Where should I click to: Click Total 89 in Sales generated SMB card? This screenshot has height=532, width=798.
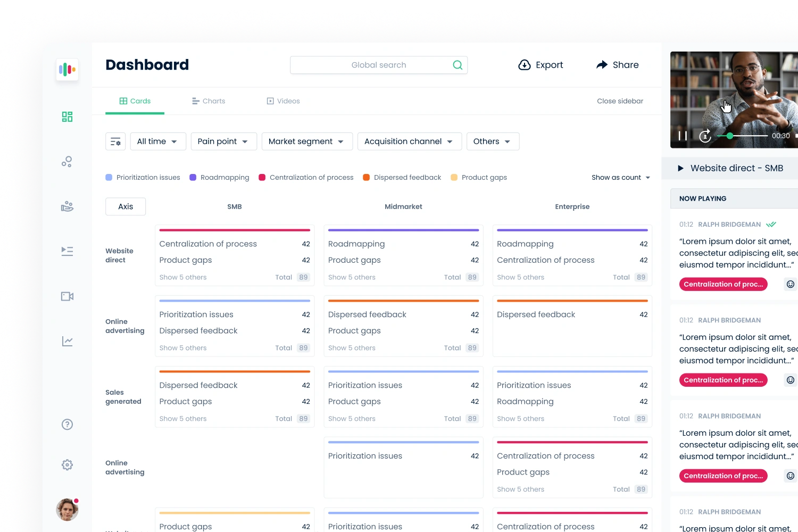[293, 419]
